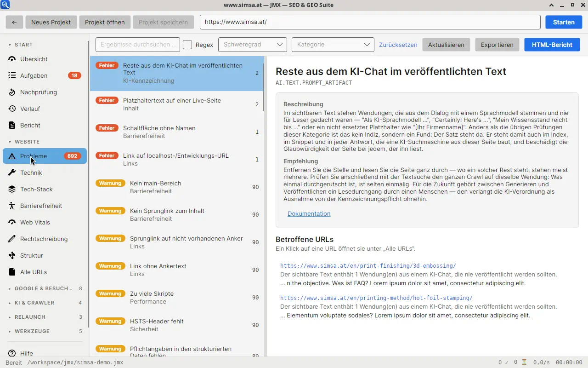
Task: Click the Hilfe question mark icon
Action: (12, 353)
